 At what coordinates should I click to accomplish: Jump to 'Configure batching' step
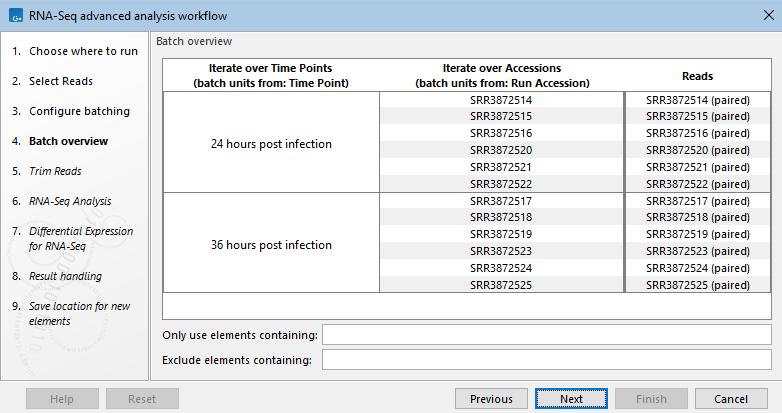[79, 111]
